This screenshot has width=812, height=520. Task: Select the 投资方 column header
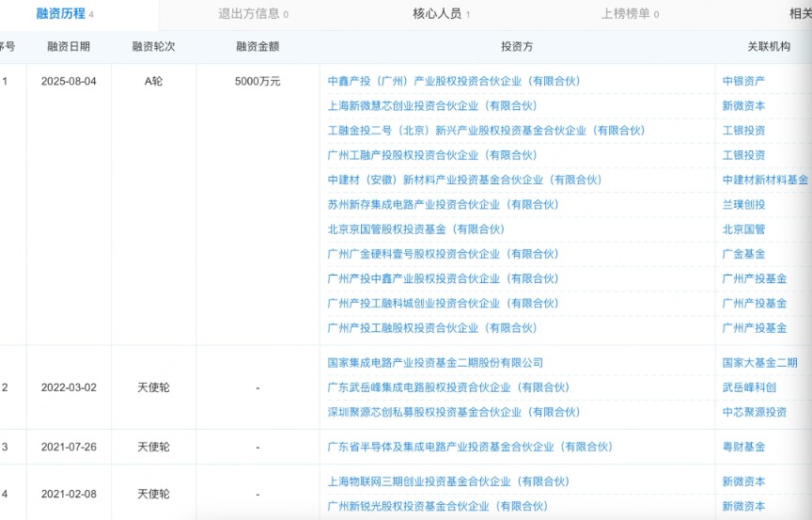pyautogui.click(x=517, y=47)
